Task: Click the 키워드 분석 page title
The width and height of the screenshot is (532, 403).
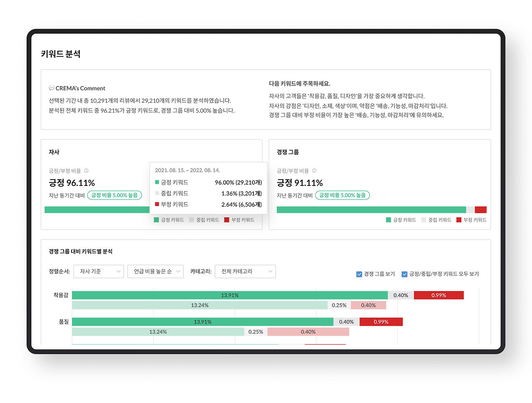Action: (61, 54)
